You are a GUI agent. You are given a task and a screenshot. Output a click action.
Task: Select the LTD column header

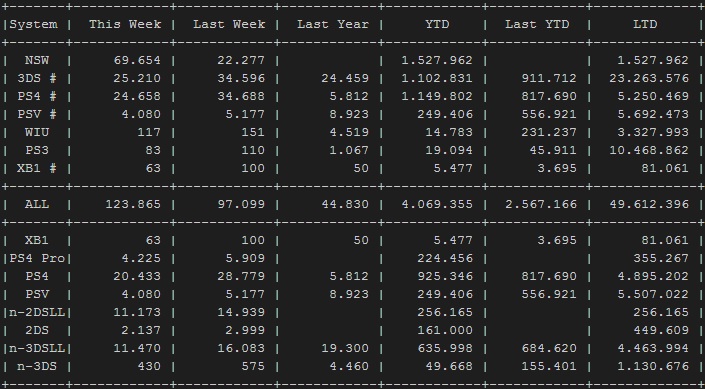click(645, 24)
